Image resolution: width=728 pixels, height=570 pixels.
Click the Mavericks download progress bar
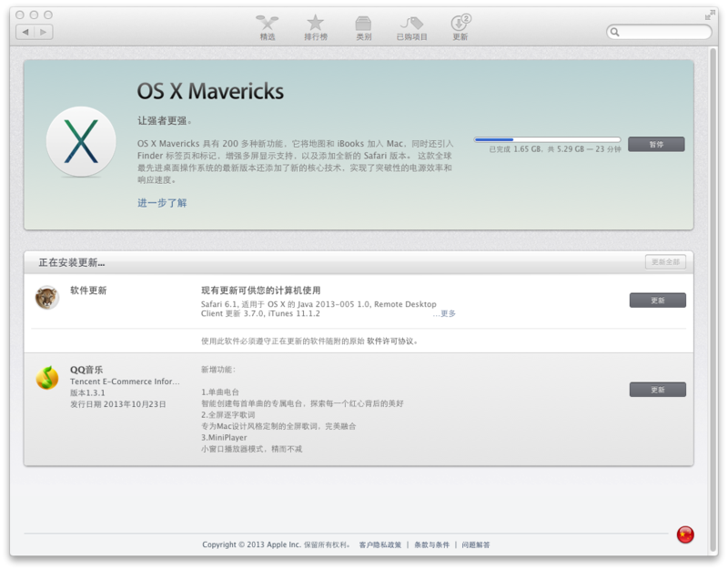[547, 139]
